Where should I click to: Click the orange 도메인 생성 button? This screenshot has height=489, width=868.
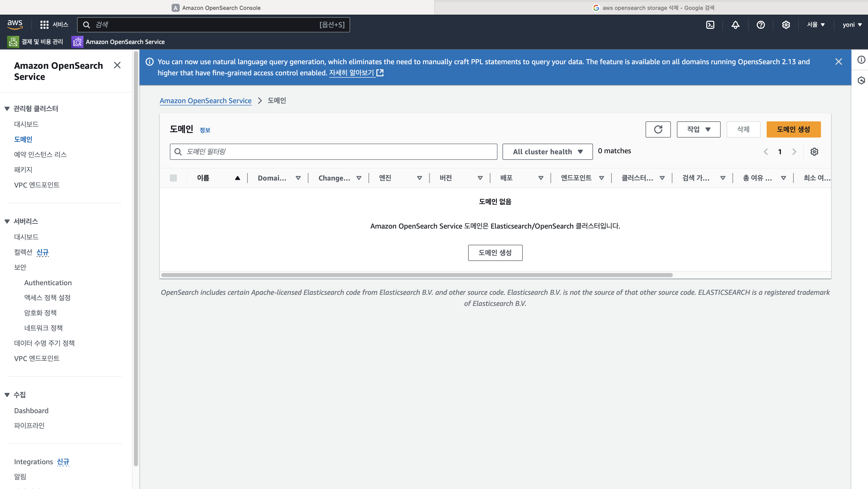[793, 129]
